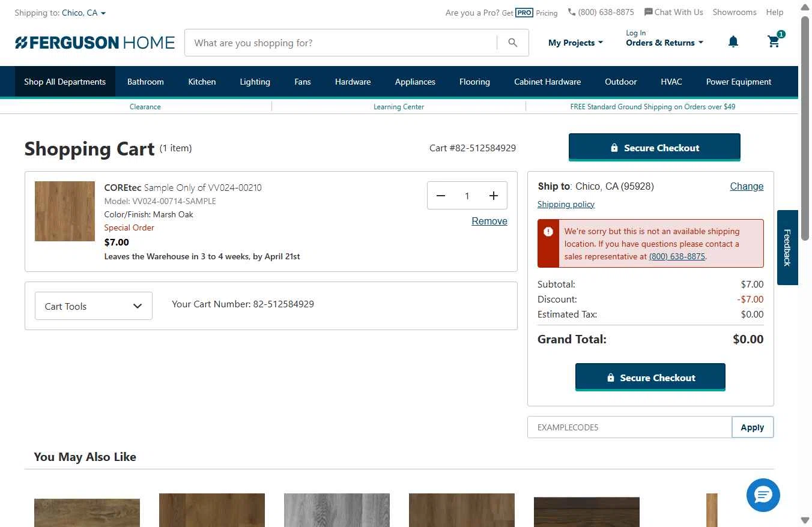Open the Appliances department
Screen dimensions: 812x527
pyautogui.click(x=415, y=82)
